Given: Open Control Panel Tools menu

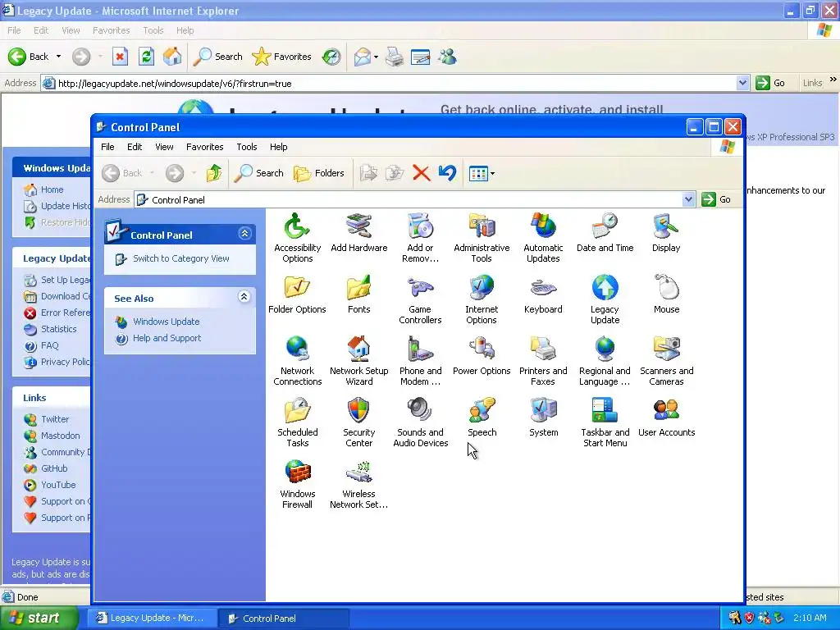Looking at the screenshot, I should click(x=246, y=147).
